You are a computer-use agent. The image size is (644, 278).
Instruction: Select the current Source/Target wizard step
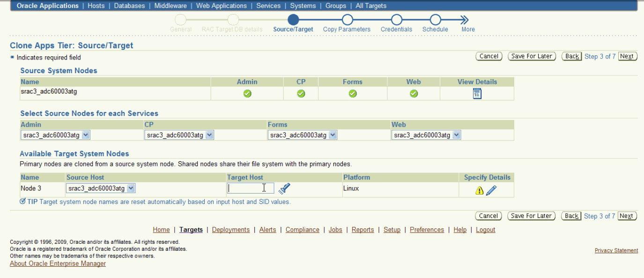(x=293, y=20)
